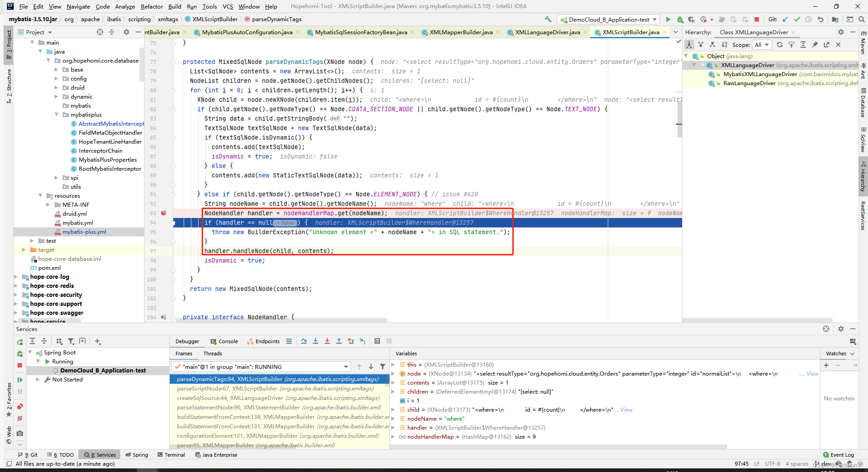The image size is (868, 472).
Task: Click the UTF-8 encoding in the status bar
Action: point(772,464)
